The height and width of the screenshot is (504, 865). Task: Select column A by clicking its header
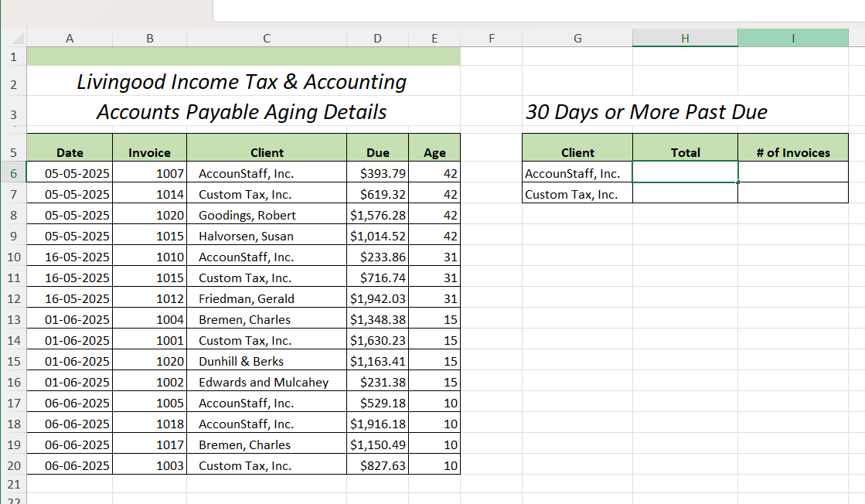(x=70, y=37)
